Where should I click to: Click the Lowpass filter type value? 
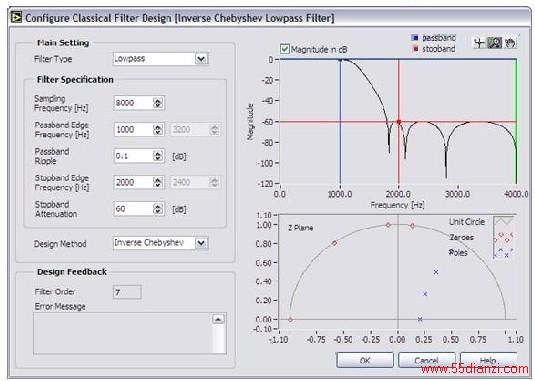coord(130,59)
